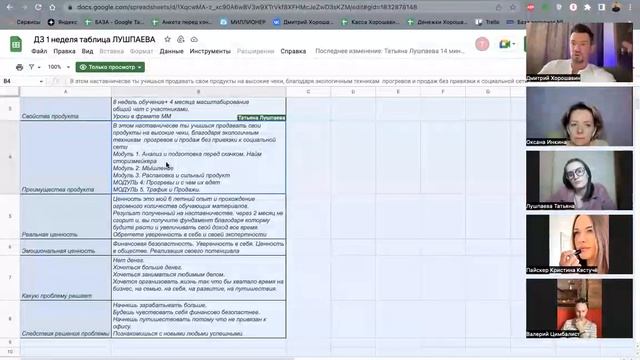Open the Google Sheets home icon
This screenshot has width=640, height=360.
click(16, 44)
